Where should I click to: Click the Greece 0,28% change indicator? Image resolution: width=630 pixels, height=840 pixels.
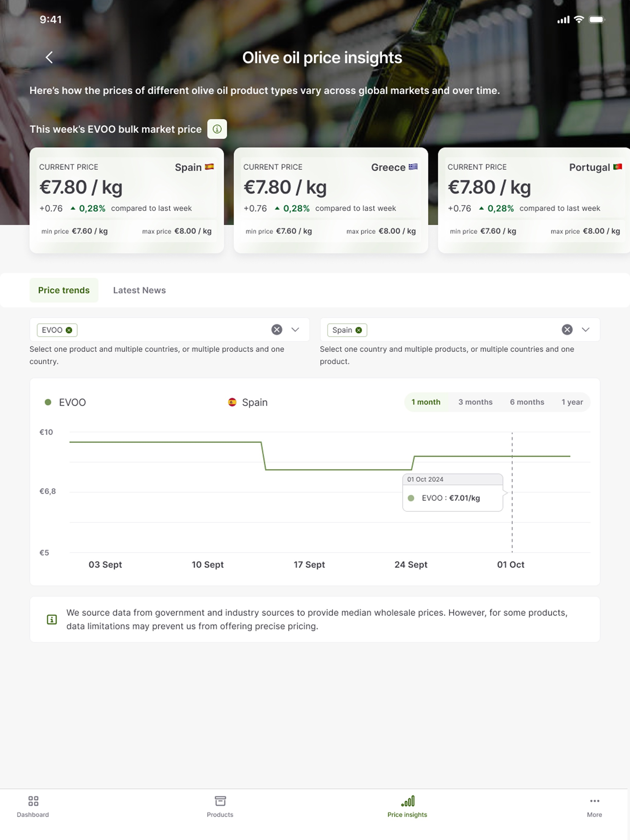coord(292,208)
